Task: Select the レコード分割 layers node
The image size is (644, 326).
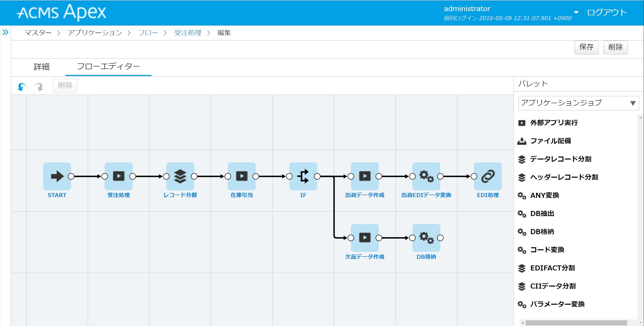Action: [x=180, y=176]
